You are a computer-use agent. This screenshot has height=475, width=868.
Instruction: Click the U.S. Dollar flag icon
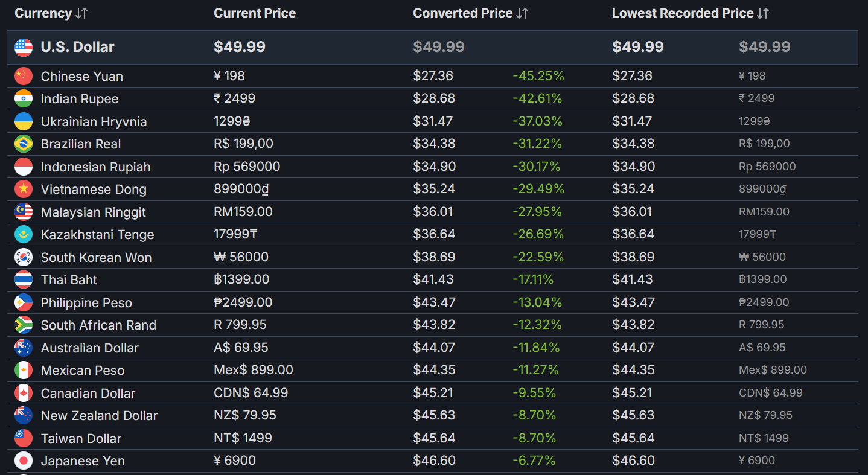tap(24, 47)
